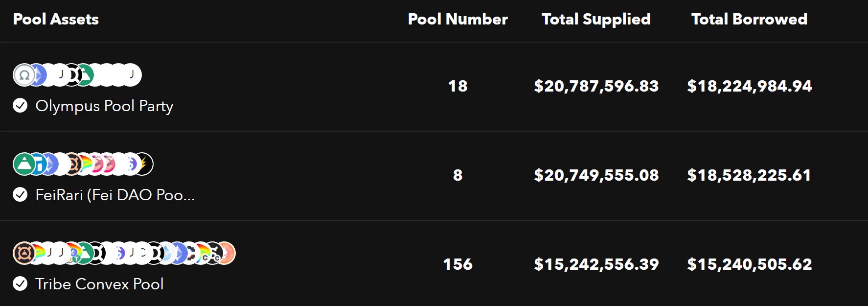Click the $20,787,596.83 total supplied value
Image resolution: width=868 pixels, height=306 pixels.
pos(596,86)
